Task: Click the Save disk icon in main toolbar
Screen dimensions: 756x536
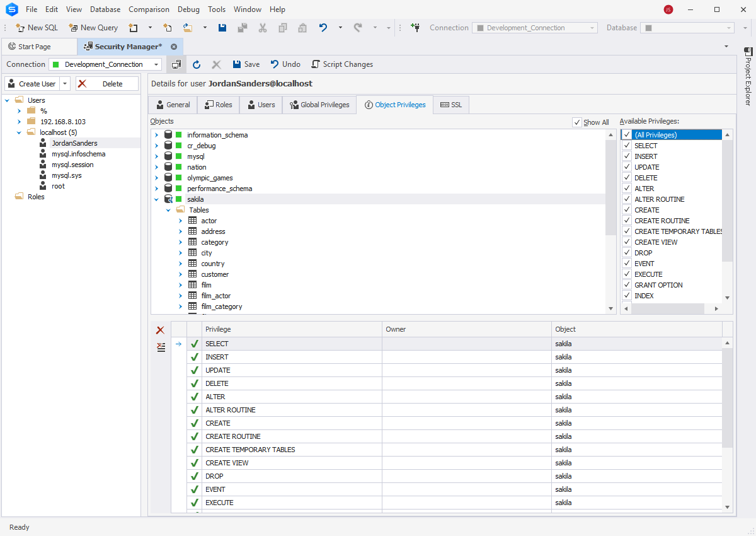Action: point(222,28)
